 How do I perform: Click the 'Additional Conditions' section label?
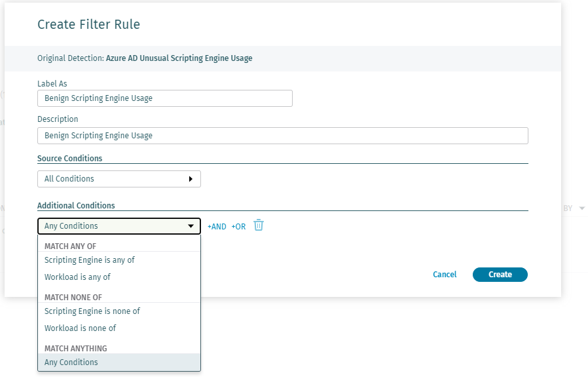76,206
